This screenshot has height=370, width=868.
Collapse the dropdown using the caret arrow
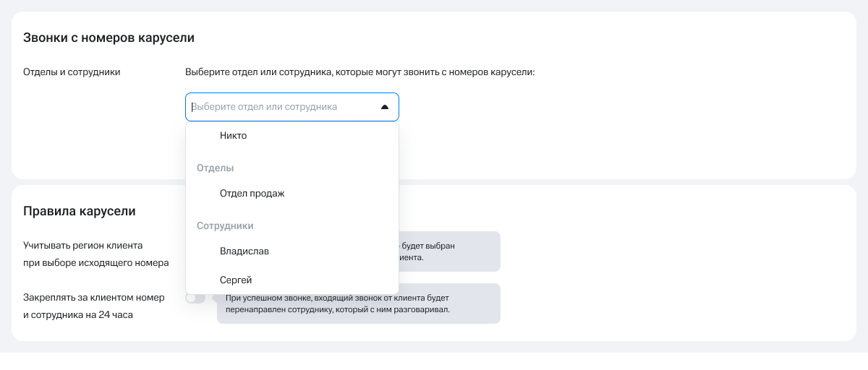[x=384, y=107]
